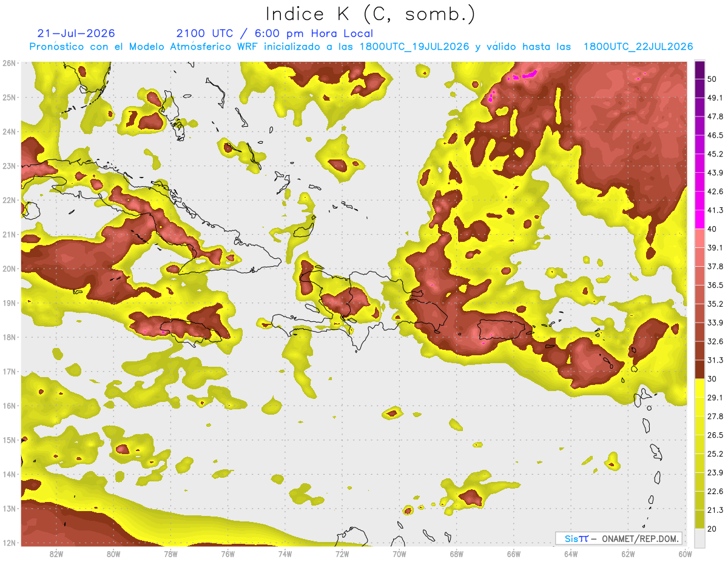Click the latitude axis label "25N"

pyautogui.click(x=9, y=97)
